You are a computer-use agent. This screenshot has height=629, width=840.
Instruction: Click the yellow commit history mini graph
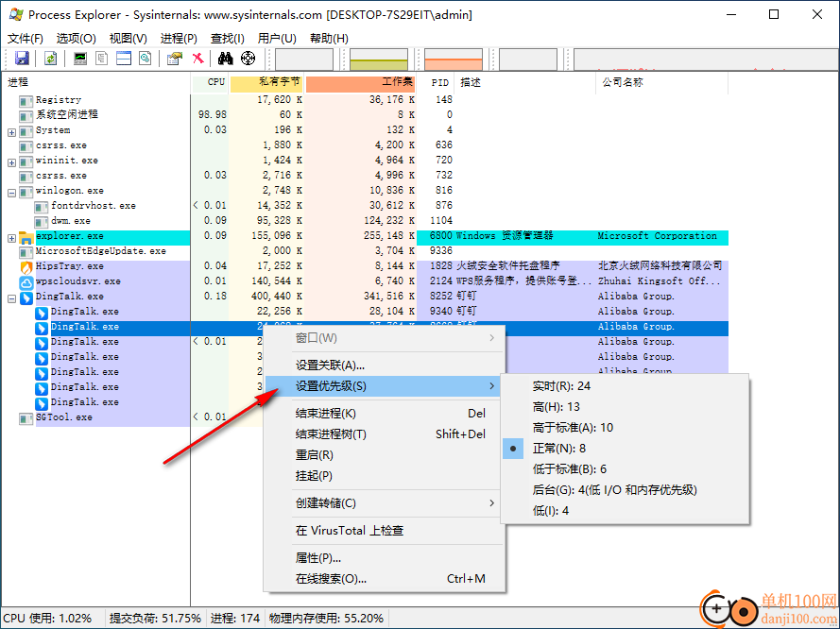click(x=379, y=59)
